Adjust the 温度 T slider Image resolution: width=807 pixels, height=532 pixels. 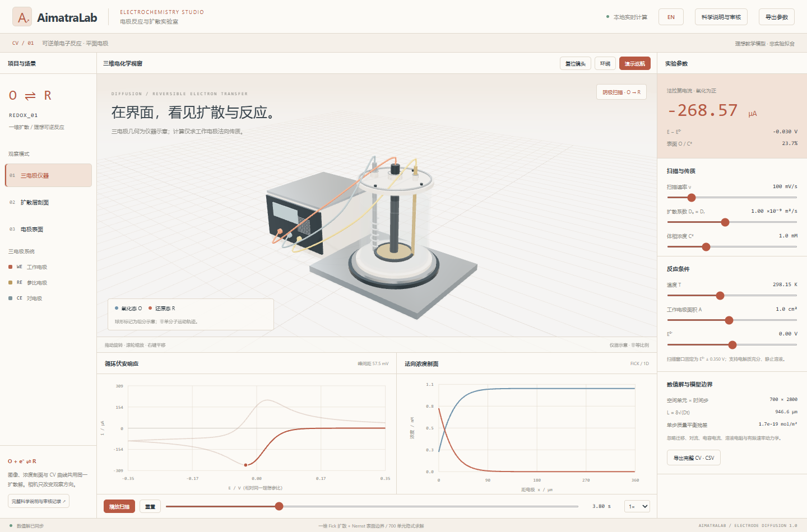tap(732, 295)
